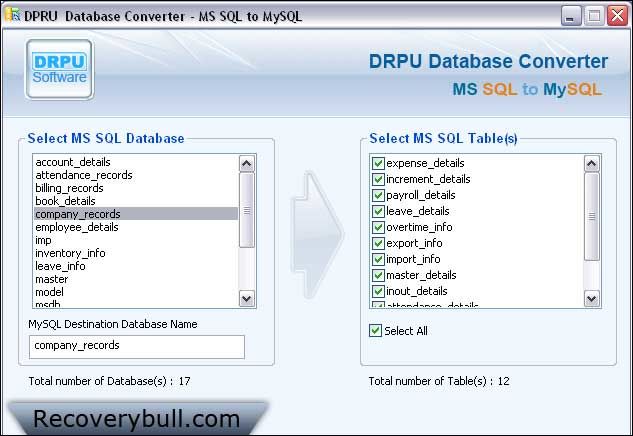633x436 pixels.
Task: Click the DRPU Software logo
Action: point(60,69)
